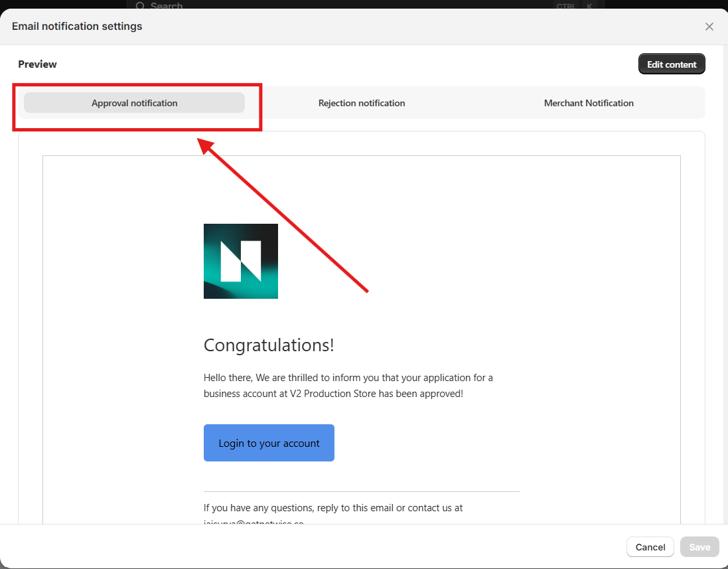Click the store logo in email preview
The height and width of the screenshot is (569, 728).
pyautogui.click(x=240, y=261)
